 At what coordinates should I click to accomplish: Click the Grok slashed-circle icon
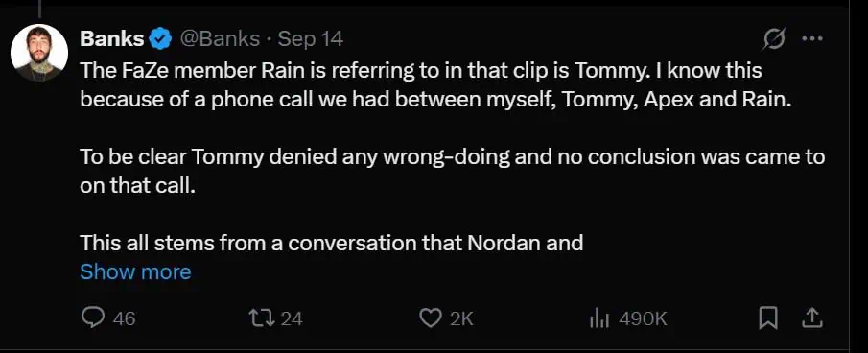[x=773, y=38]
